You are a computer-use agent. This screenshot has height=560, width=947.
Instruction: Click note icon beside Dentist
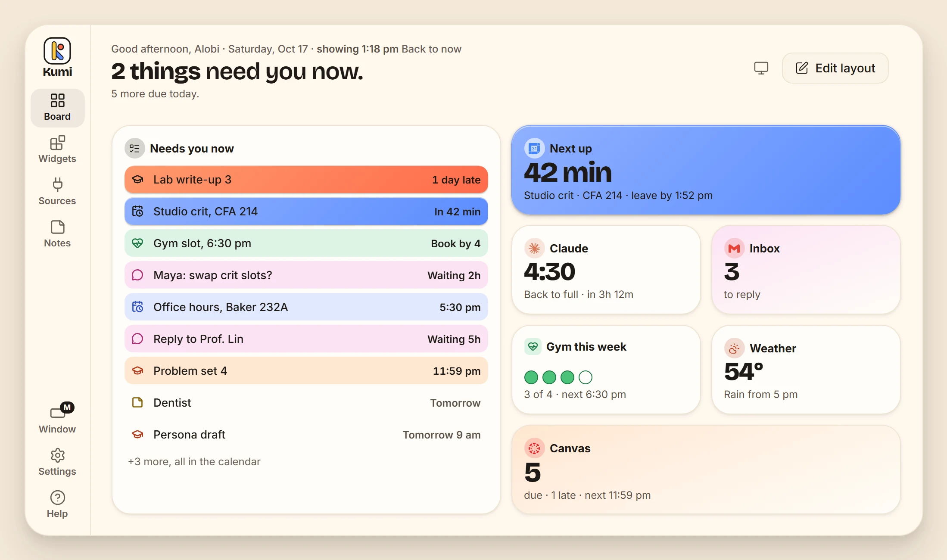click(137, 403)
